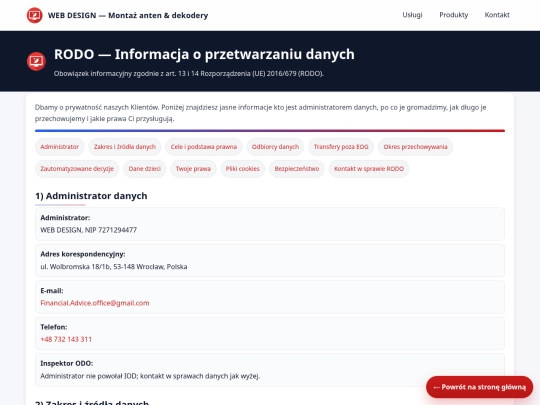The width and height of the screenshot is (540, 405).
Task: Jump to the Bezpieczeństwo chip
Action: coord(297,169)
